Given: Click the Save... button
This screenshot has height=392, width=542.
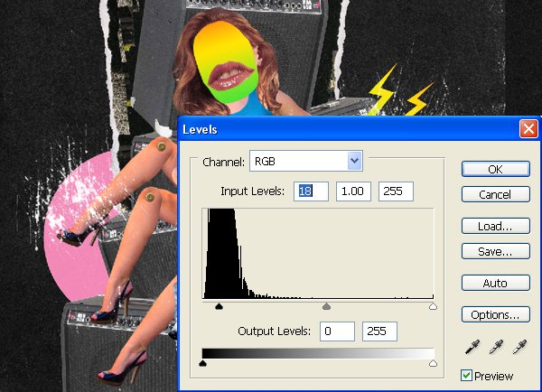Looking at the screenshot, I should pos(495,251).
